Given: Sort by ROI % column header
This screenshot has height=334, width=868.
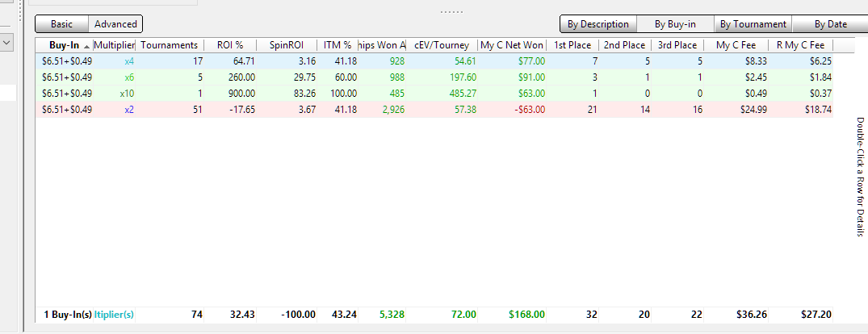Looking at the screenshot, I should 230,45.
